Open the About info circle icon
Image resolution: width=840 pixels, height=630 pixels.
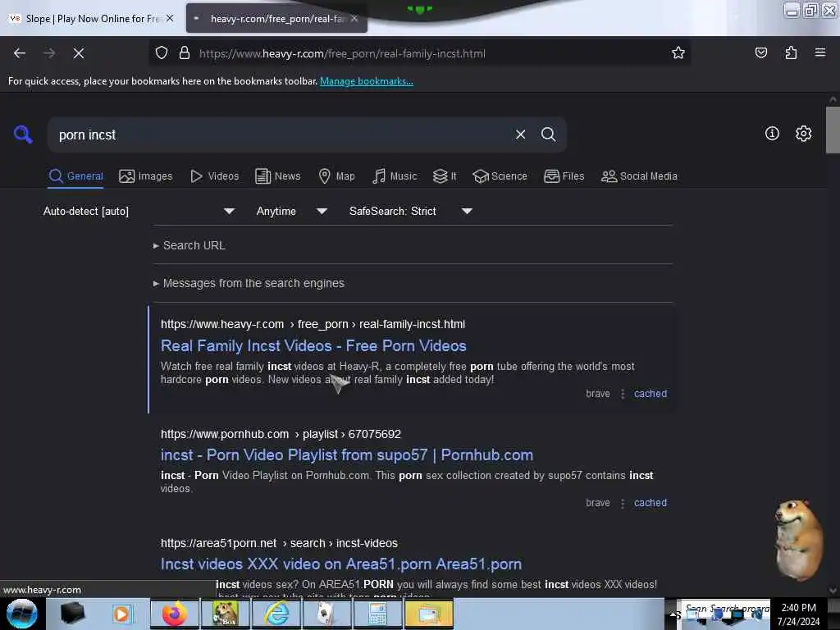(x=772, y=134)
